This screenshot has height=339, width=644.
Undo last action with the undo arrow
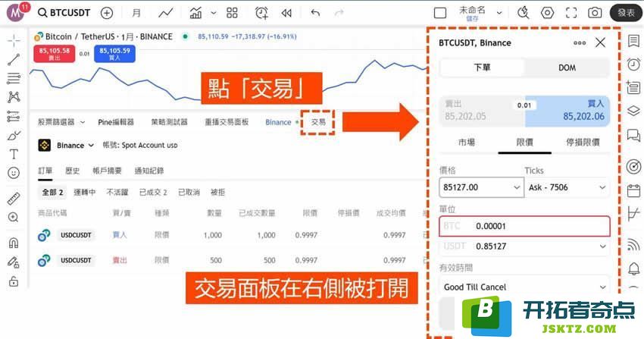point(315,13)
